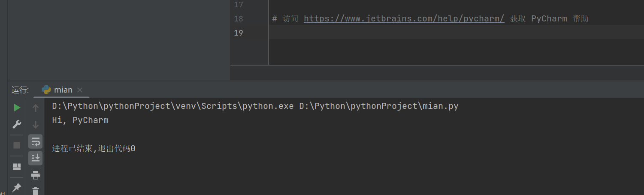Toggle scroll to end of console

[36, 158]
